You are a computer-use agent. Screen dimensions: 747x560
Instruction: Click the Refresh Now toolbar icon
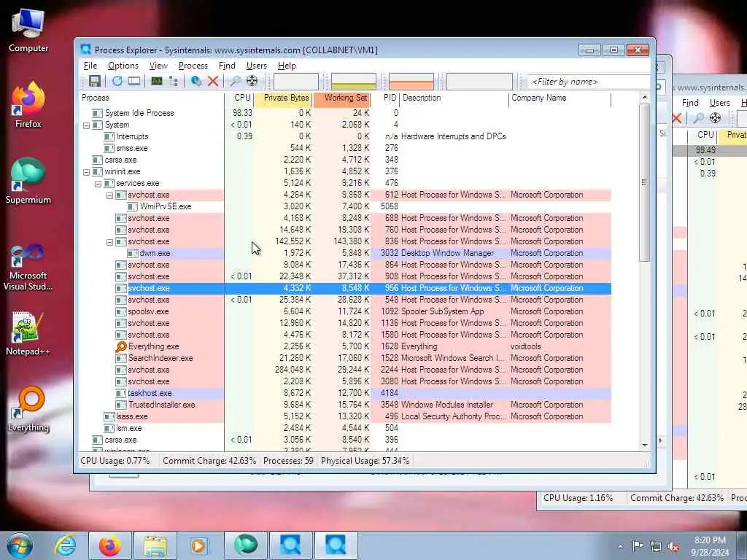pyautogui.click(x=117, y=82)
